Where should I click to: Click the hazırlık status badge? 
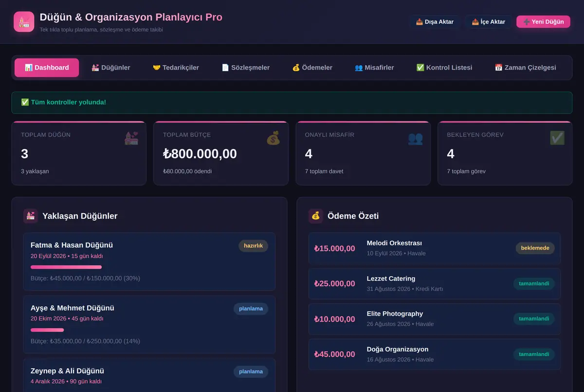point(253,246)
